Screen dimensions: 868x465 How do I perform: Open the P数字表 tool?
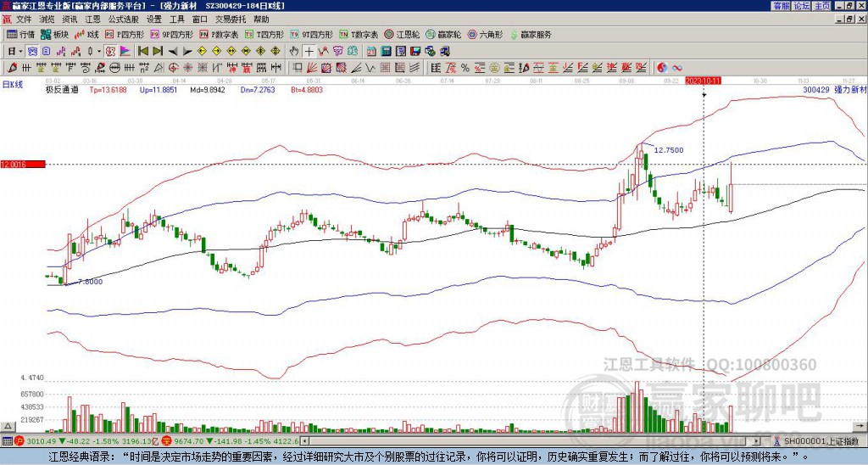tap(219, 34)
